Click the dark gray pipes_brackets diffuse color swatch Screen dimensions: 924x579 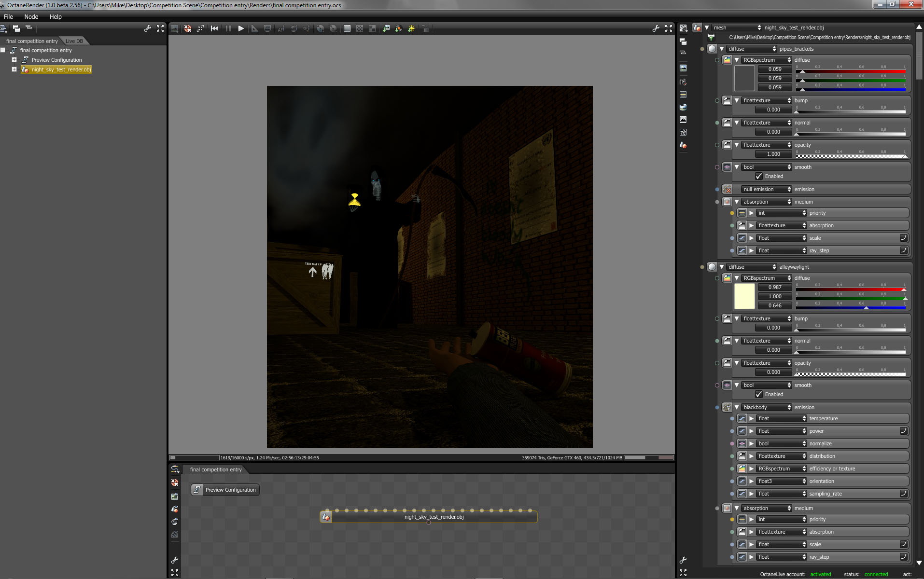744,79
